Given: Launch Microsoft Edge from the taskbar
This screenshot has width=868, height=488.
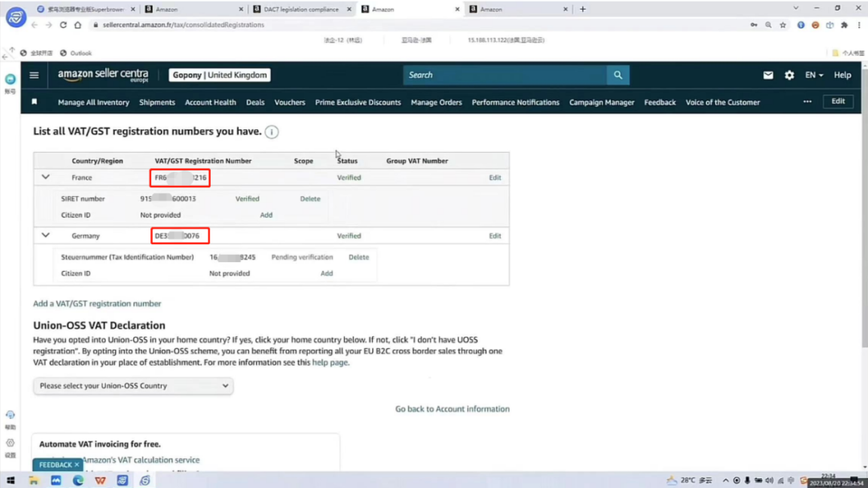Looking at the screenshot, I should (78, 480).
